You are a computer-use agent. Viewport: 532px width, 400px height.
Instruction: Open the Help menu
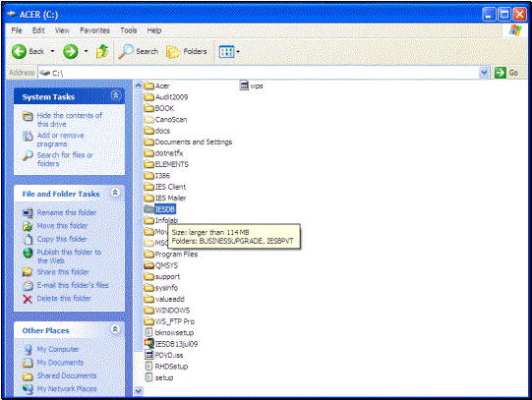tap(154, 30)
